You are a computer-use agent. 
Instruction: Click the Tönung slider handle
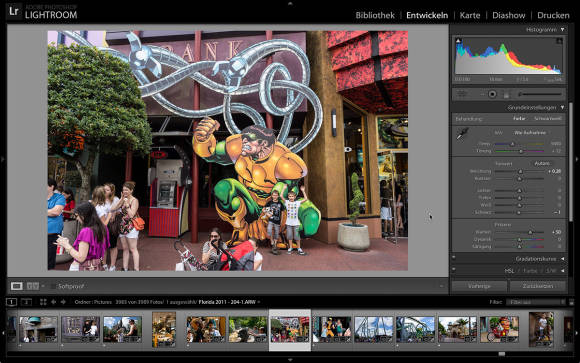coord(521,151)
